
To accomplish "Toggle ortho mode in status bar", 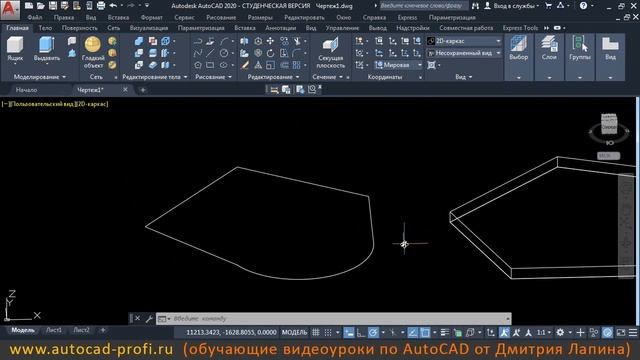I will pos(361,333).
